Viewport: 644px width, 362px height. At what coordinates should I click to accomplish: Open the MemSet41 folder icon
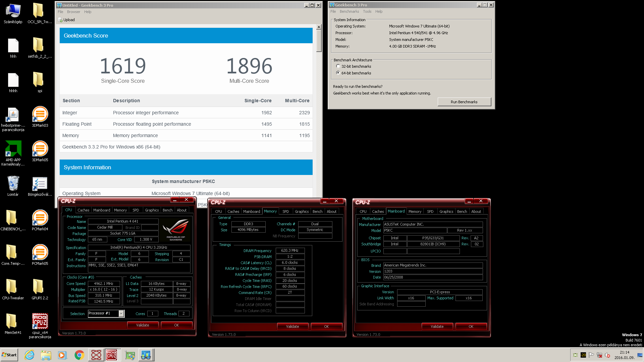[x=13, y=324]
